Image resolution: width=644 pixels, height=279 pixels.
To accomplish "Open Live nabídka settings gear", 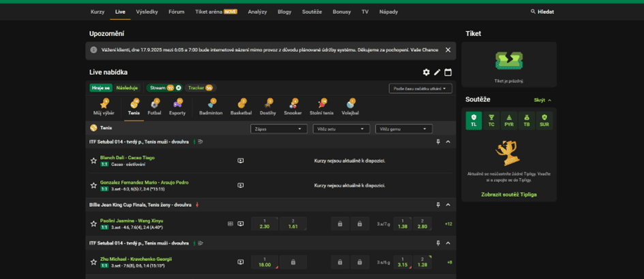I will [427, 72].
